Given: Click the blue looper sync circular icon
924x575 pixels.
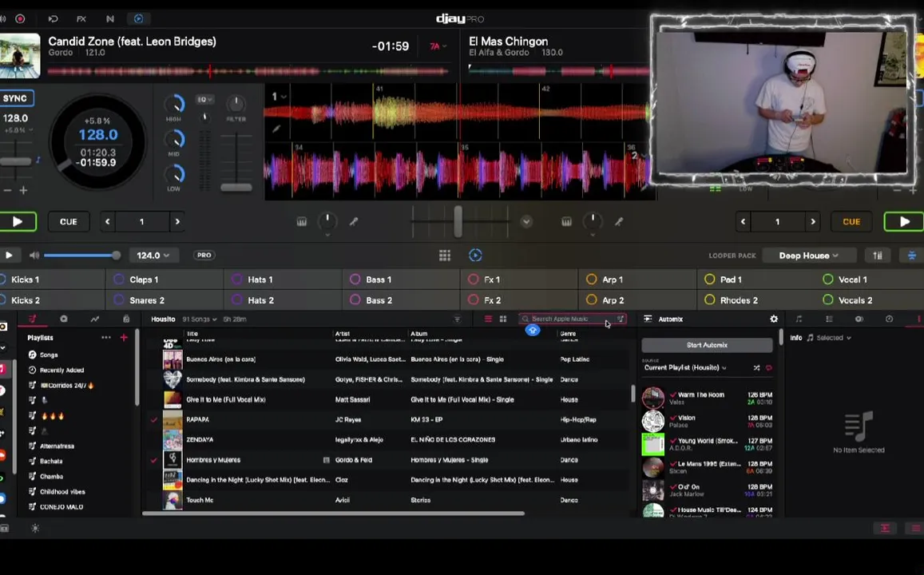Looking at the screenshot, I should 475,255.
